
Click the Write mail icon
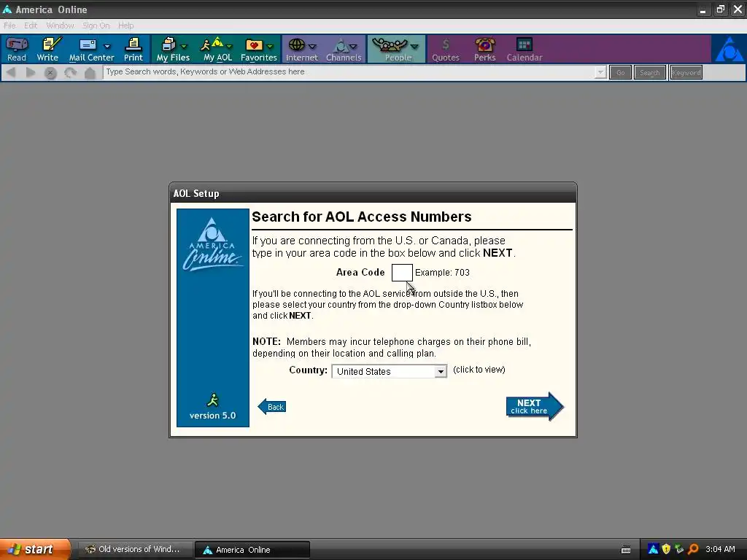pyautogui.click(x=47, y=49)
